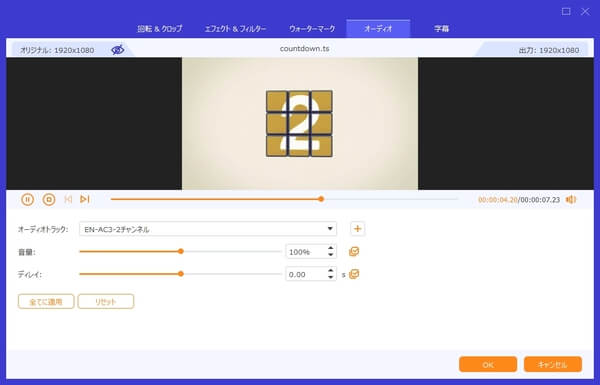This screenshot has width=600, height=385.
Task: Decrease the volume percentage with down arrow
Action: click(x=331, y=254)
